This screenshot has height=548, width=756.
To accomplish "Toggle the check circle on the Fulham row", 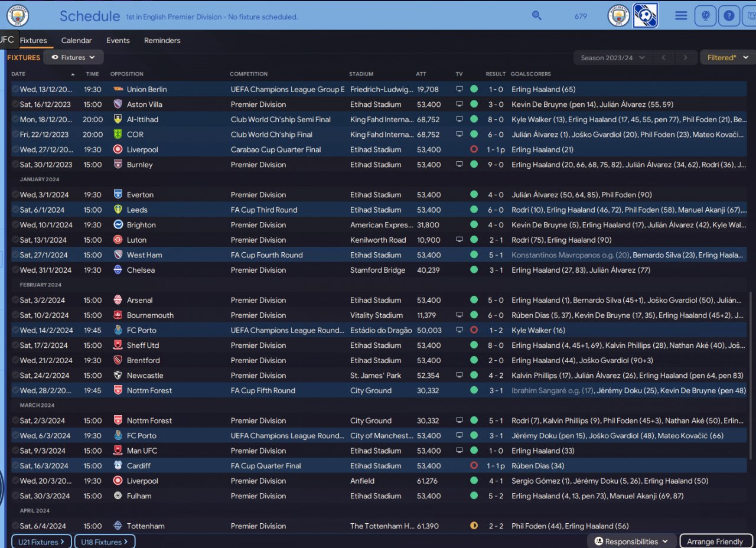I will (15, 496).
